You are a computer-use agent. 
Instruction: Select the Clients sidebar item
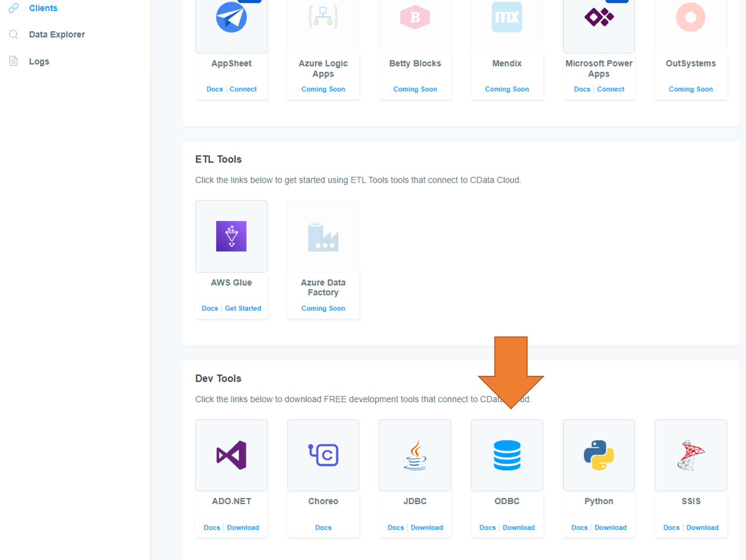[x=43, y=8]
